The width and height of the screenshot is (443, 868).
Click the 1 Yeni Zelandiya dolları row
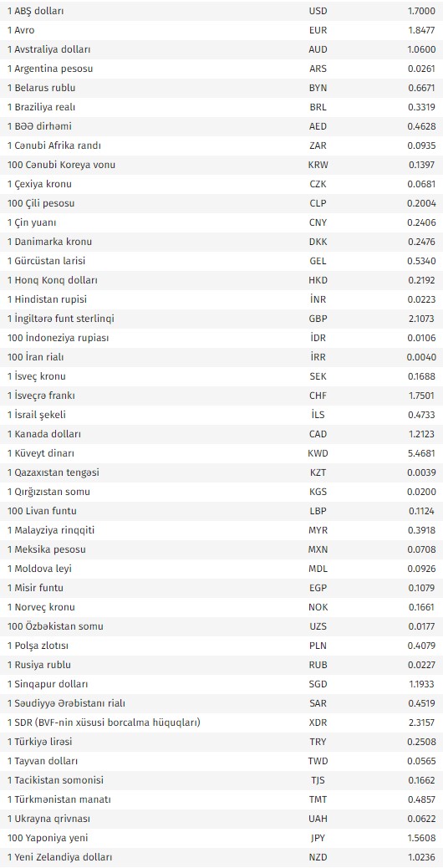click(221, 857)
